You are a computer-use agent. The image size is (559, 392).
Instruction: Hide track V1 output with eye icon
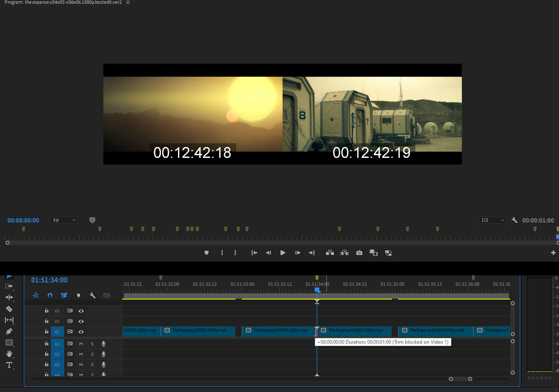coord(81,332)
